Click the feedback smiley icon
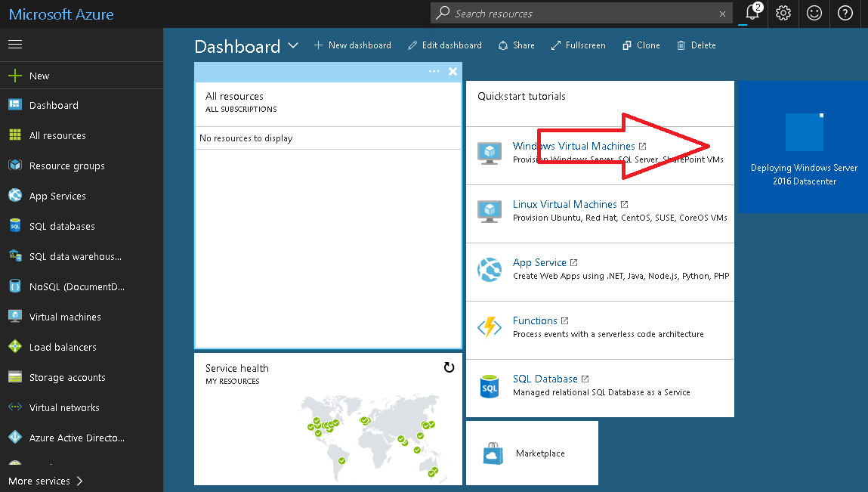 point(814,13)
